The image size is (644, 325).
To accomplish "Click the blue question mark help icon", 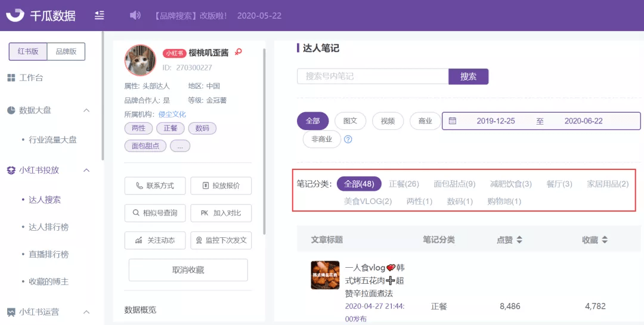I will (348, 140).
